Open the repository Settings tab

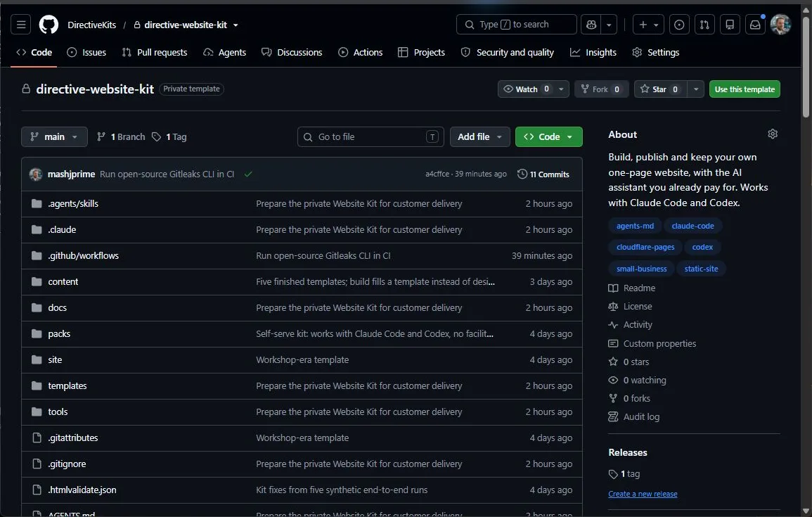(x=656, y=52)
